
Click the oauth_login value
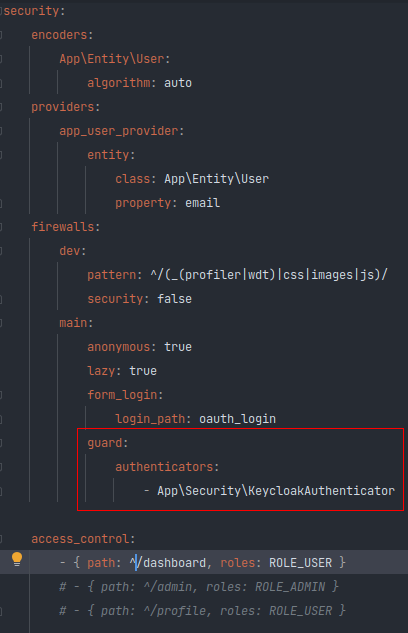tap(237, 419)
